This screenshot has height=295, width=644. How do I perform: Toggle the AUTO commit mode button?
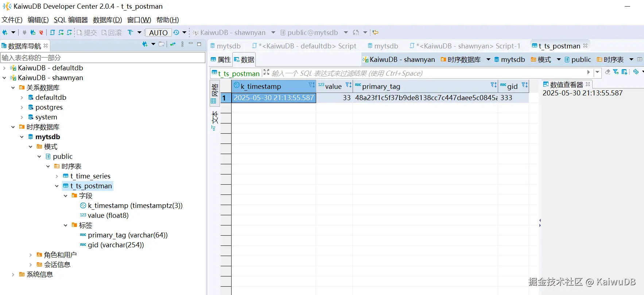[x=158, y=32]
